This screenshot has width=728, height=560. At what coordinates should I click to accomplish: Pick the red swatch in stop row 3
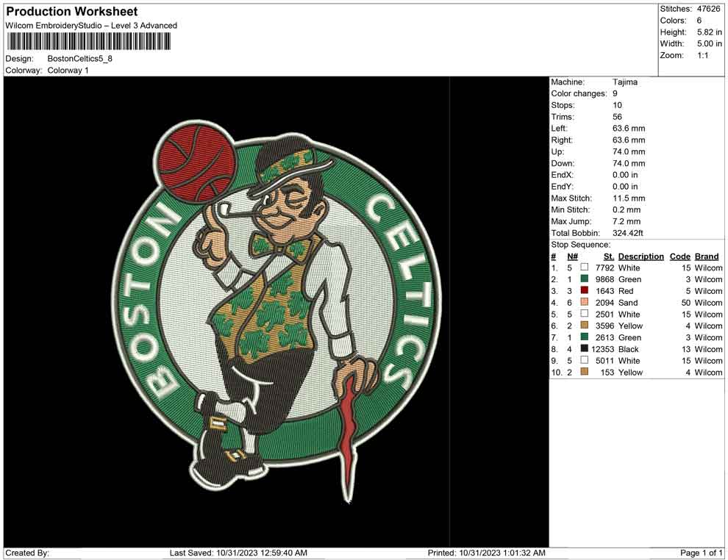click(x=585, y=290)
